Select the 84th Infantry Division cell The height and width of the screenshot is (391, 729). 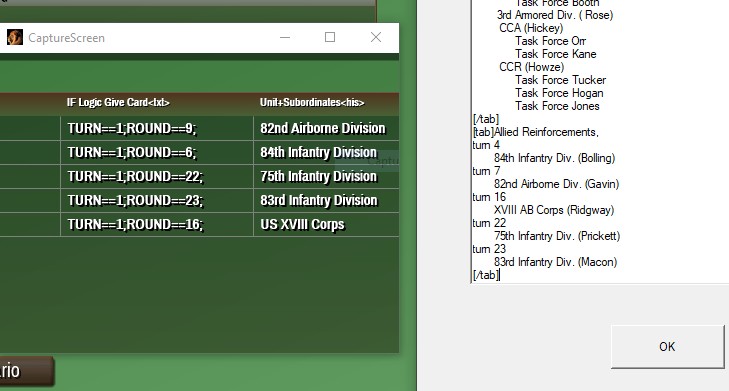click(326, 152)
